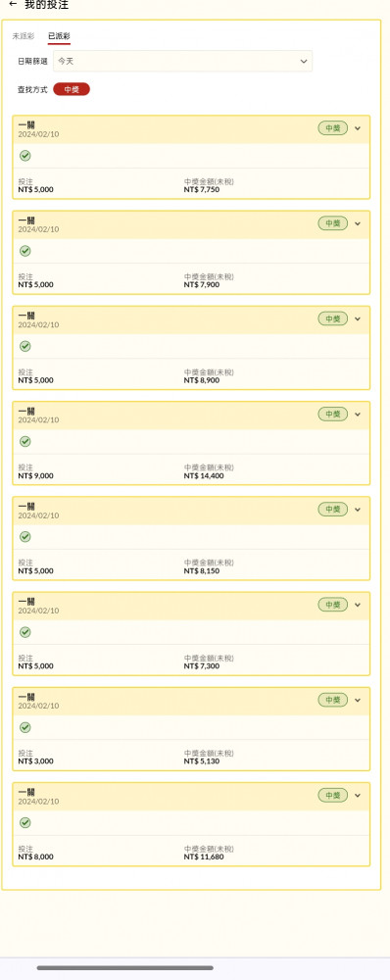The height and width of the screenshot is (980, 390).
Task: Click green checkmark in NT$ 8,150 bet card
Action: 25,537
